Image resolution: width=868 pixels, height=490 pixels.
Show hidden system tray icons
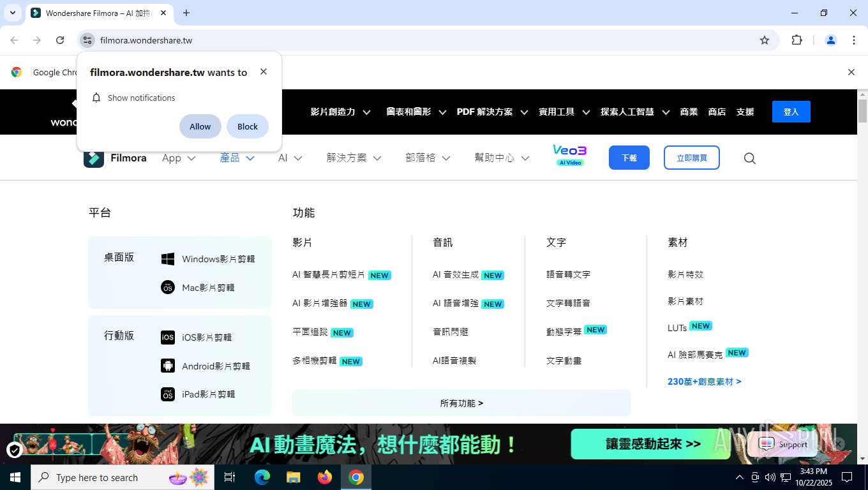click(x=740, y=477)
